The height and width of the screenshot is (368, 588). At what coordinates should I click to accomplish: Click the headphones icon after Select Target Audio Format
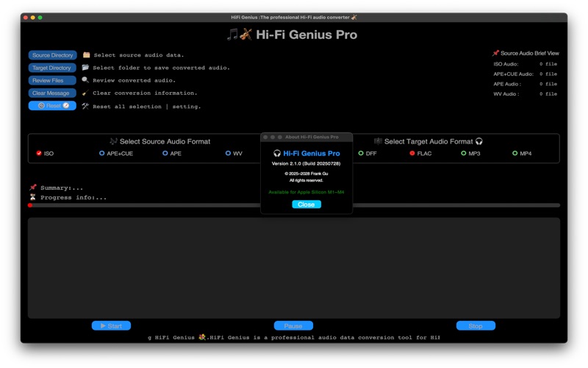click(x=479, y=141)
